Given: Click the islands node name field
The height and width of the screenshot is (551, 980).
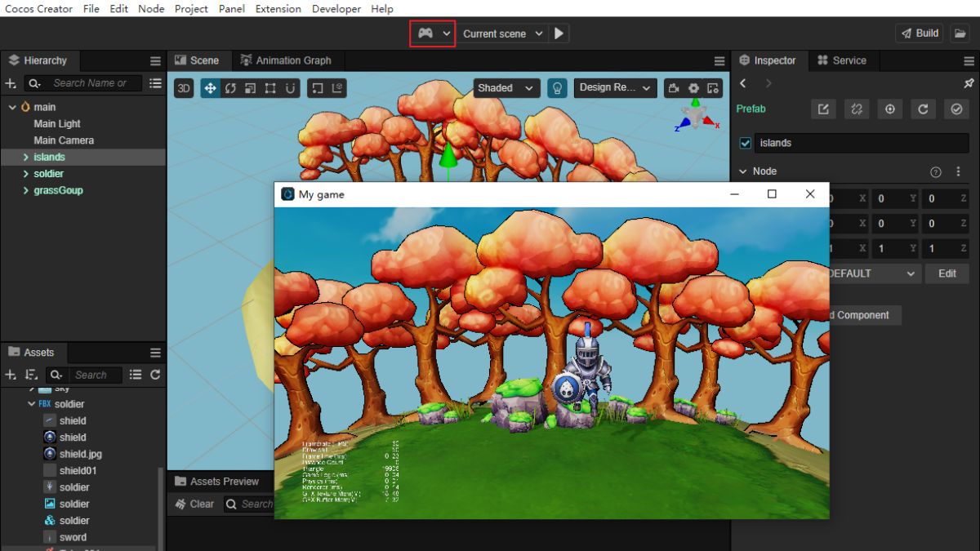Looking at the screenshot, I should pyautogui.click(x=862, y=143).
